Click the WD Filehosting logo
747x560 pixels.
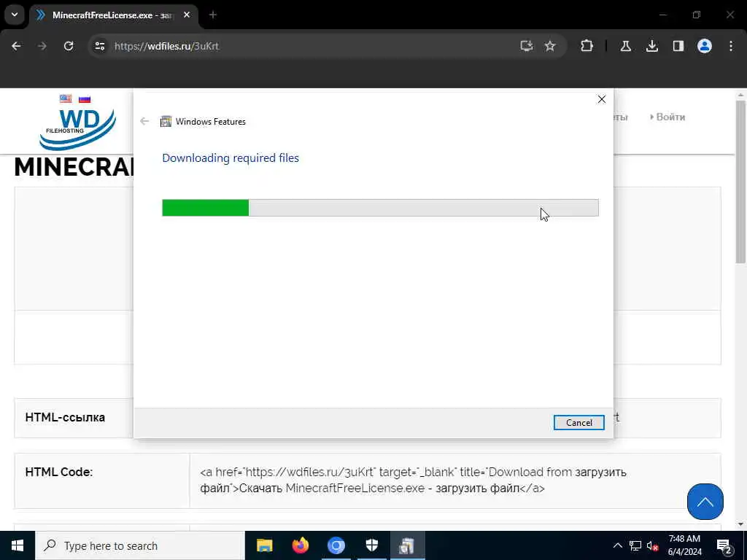coord(77,129)
